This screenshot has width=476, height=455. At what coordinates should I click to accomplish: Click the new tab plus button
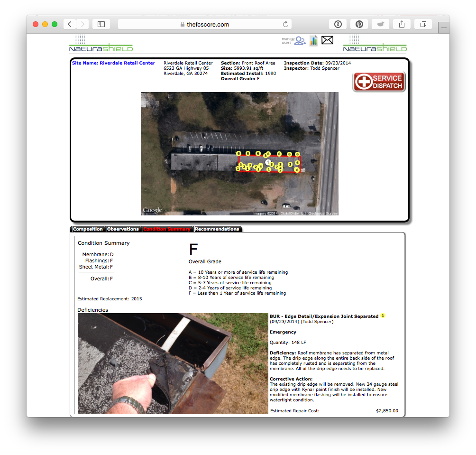click(x=444, y=28)
